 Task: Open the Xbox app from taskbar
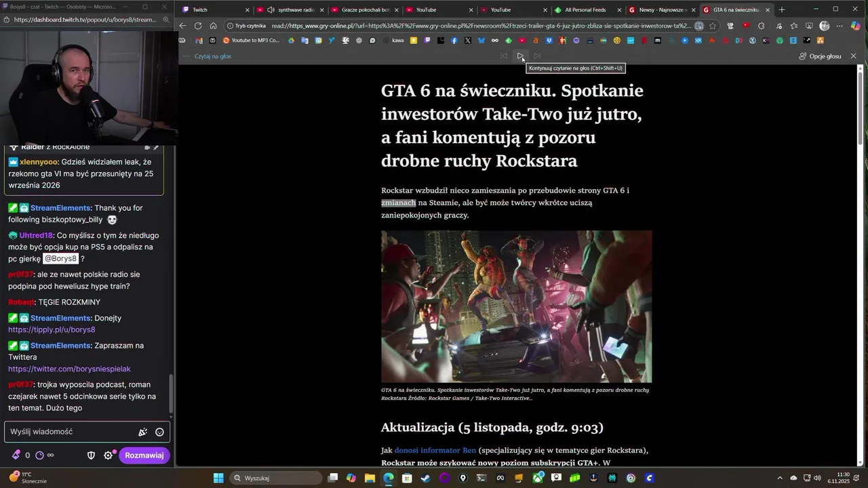[x=538, y=478]
